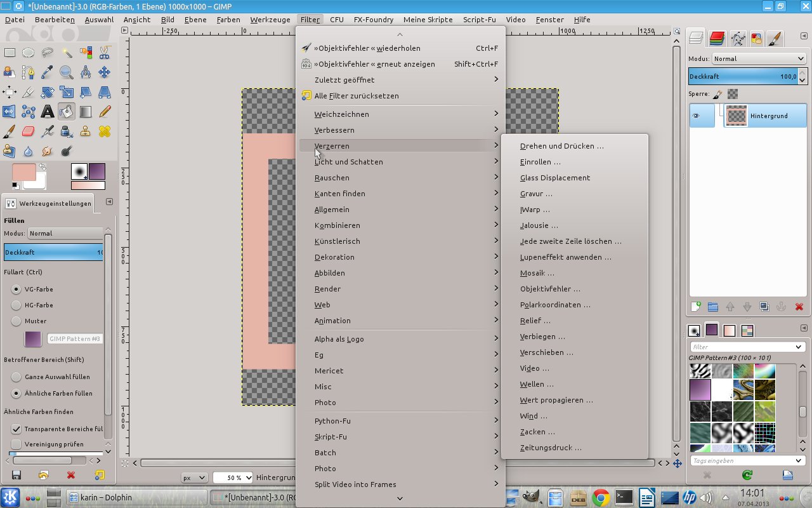Switch to the Werkzeugeinstellungen tab
Image resolution: width=812 pixels, height=508 pixels.
pos(49,204)
